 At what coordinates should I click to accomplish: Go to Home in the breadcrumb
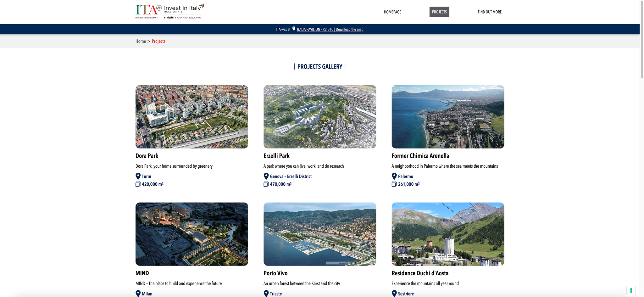pos(141,41)
